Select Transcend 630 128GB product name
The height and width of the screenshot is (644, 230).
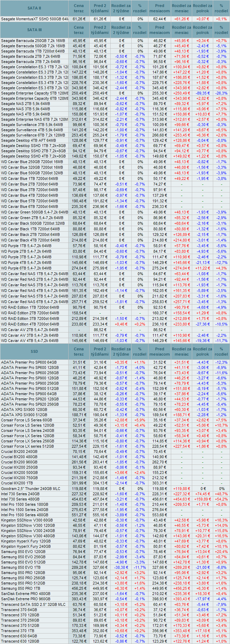click(20, 642)
